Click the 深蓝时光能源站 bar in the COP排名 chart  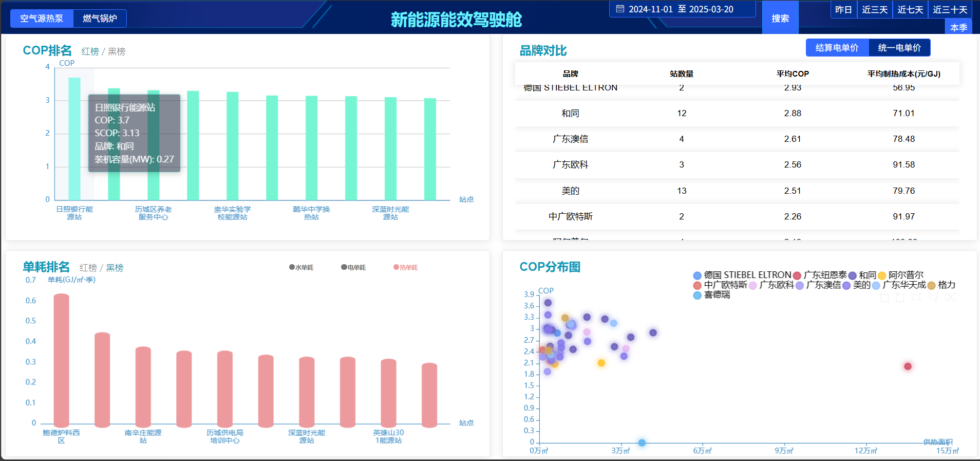point(390,149)
